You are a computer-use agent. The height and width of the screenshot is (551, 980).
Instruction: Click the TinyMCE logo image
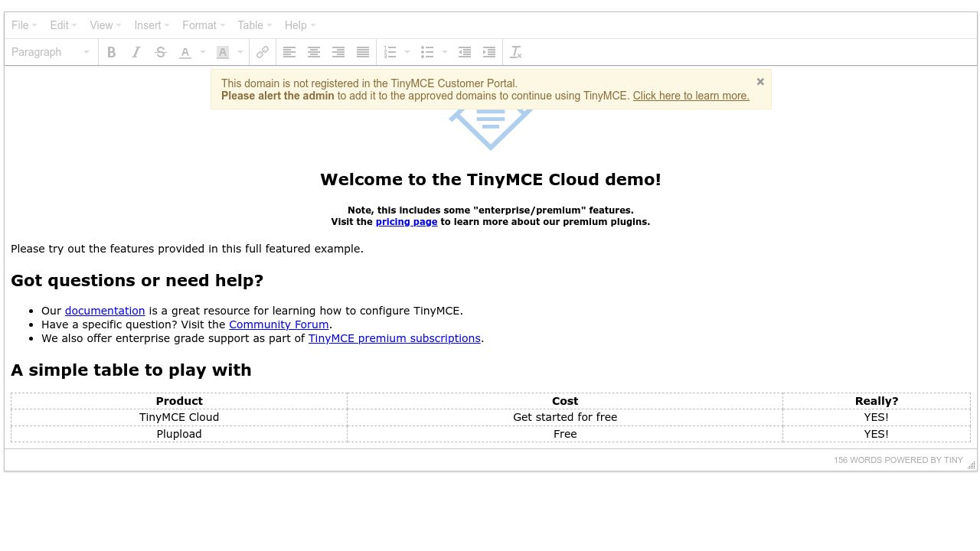pyautogui.click(x=491, y=129)
